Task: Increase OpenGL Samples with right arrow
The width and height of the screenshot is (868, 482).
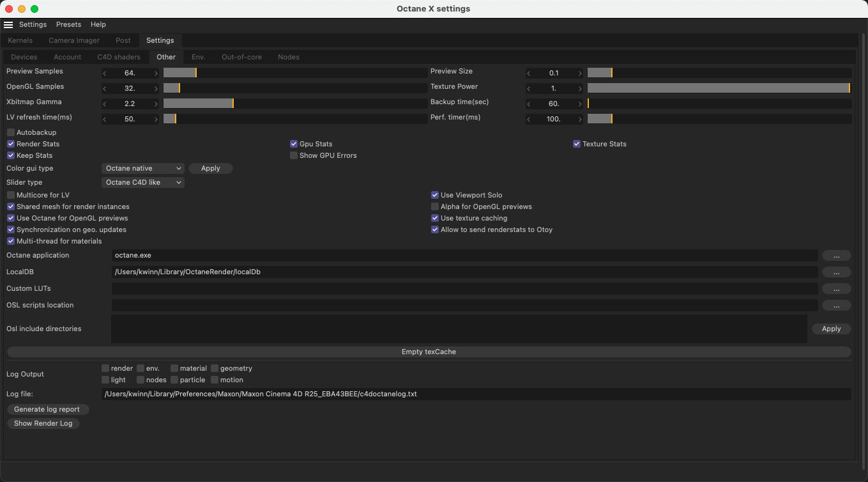Action: click(x=156, y=89)
